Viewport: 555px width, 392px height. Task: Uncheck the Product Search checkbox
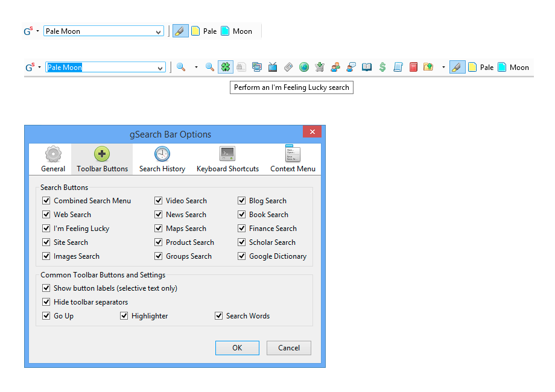(158, 242)
